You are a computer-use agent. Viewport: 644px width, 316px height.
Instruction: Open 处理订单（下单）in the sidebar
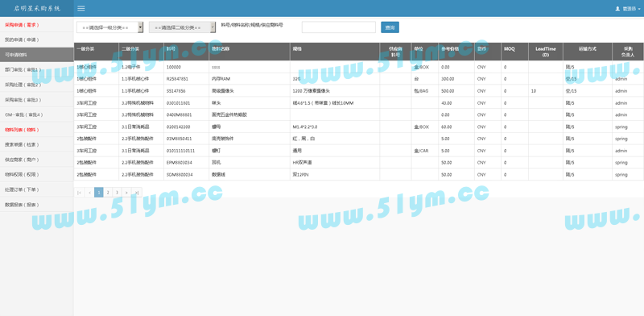pyautogui.click(x=37, y=189)
